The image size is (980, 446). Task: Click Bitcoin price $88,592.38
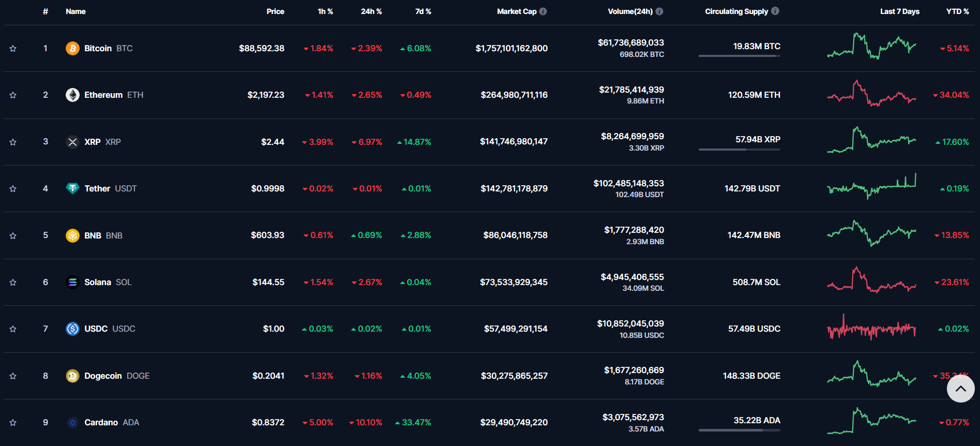point(262,48)
